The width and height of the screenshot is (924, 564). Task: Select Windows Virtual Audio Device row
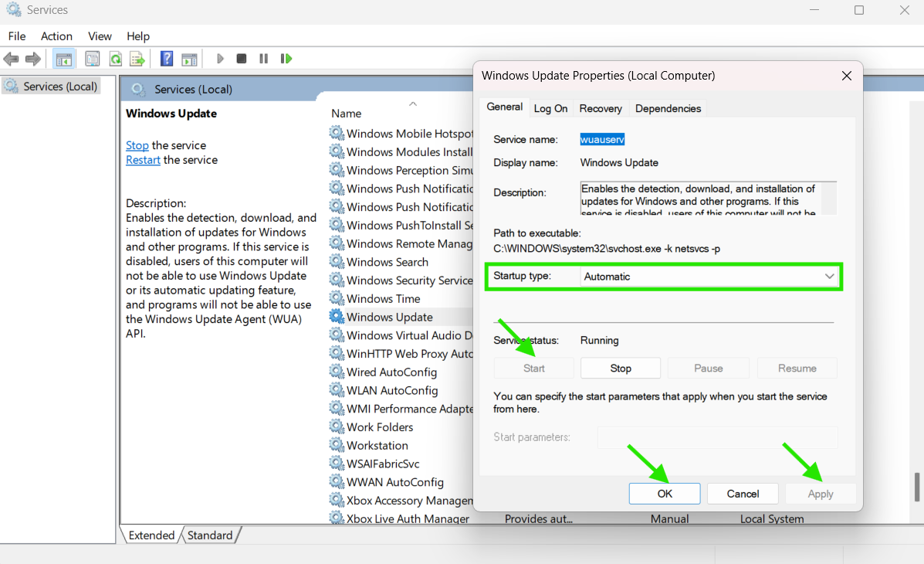(401, 335)
